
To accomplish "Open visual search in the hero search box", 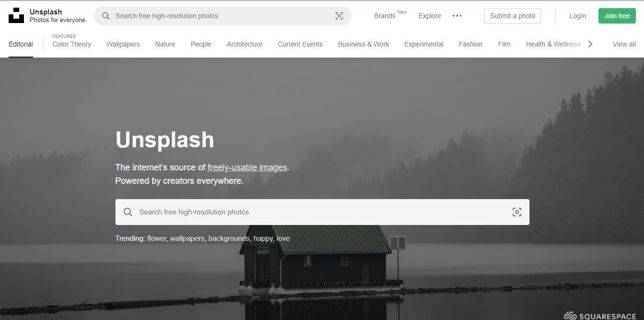I will pyautogui.click(x=517, y=212).
